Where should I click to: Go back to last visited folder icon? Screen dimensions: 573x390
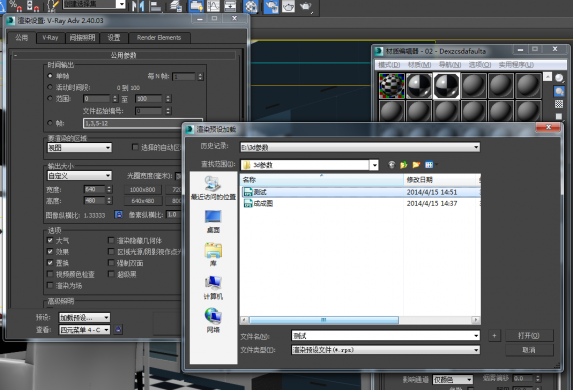(391, 165)
